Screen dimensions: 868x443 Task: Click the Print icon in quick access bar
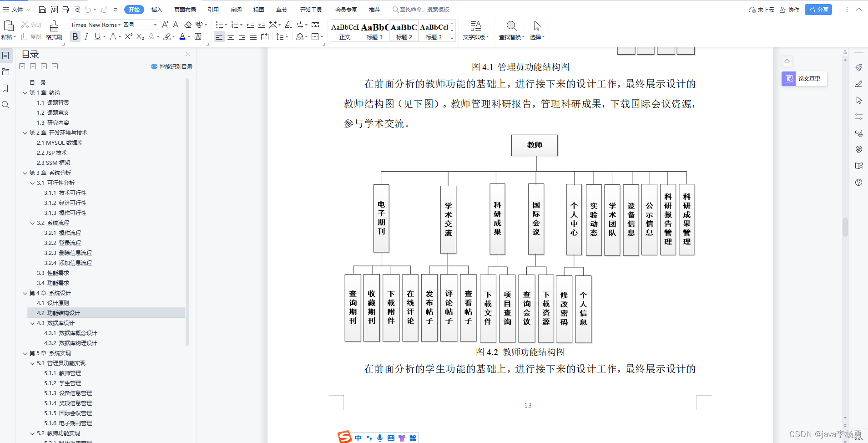pyautogui.click(x=65, y=10)
